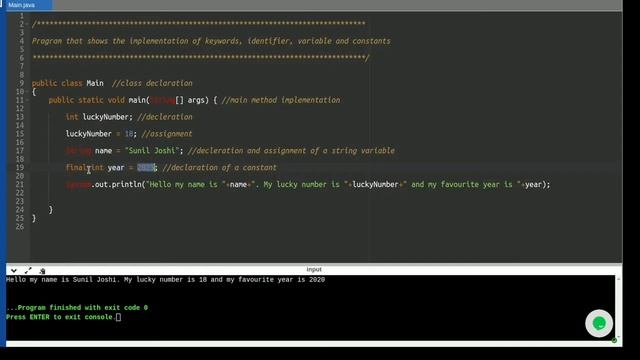Collapse the class body at line 10
Viewport: 640px width, 360px height.
[27, 92]
